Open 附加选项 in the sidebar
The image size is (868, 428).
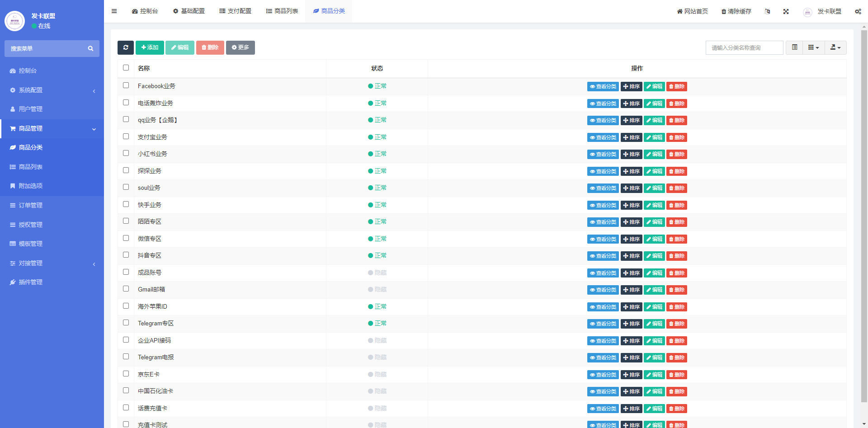(52, 186)
